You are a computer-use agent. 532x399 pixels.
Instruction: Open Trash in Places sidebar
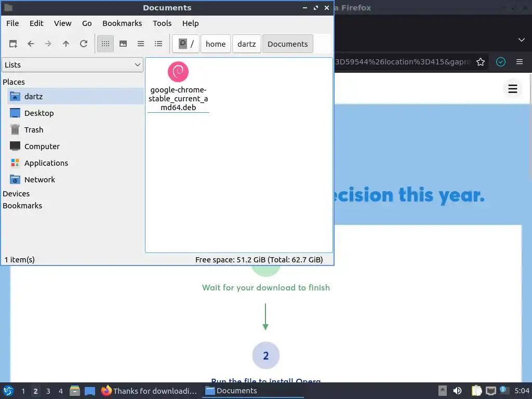[75, 129]
